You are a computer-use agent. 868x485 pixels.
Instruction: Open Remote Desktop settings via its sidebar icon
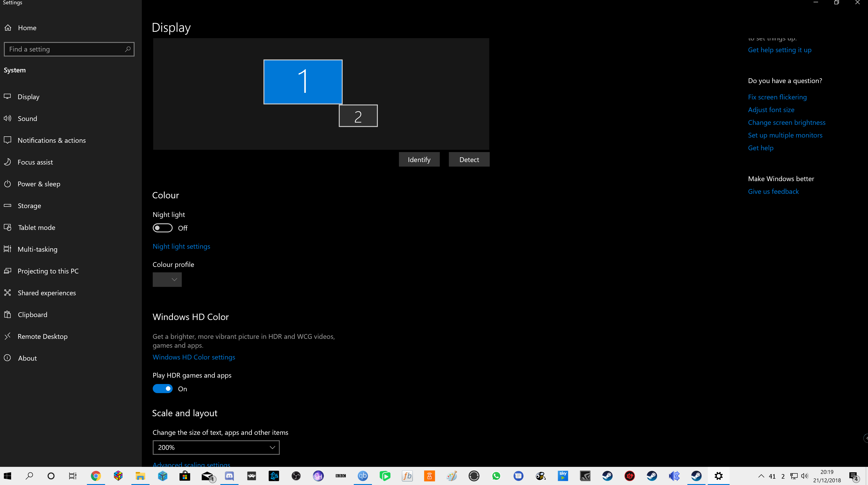7,336
